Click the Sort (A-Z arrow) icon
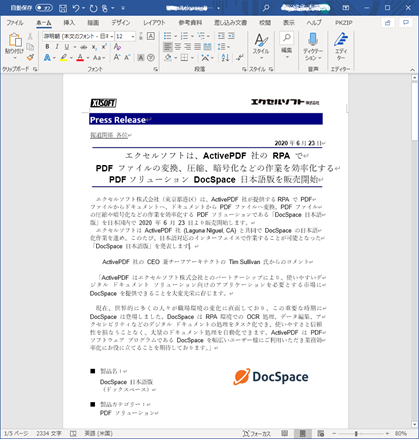 pyautogui.click(x=225, y=58)
